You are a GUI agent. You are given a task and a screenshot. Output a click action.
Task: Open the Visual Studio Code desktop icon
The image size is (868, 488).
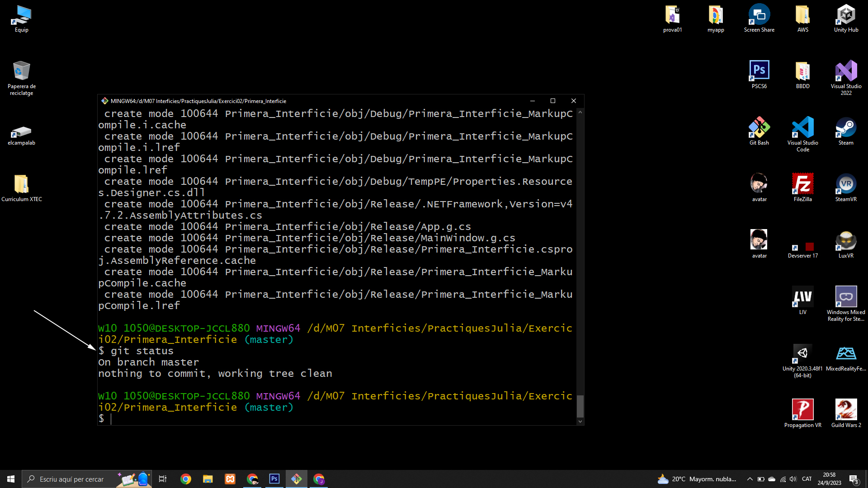(x=802, y=129)
